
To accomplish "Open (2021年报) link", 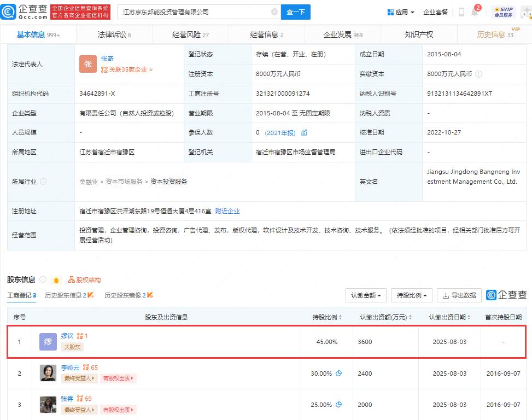I will pos(280,133).
